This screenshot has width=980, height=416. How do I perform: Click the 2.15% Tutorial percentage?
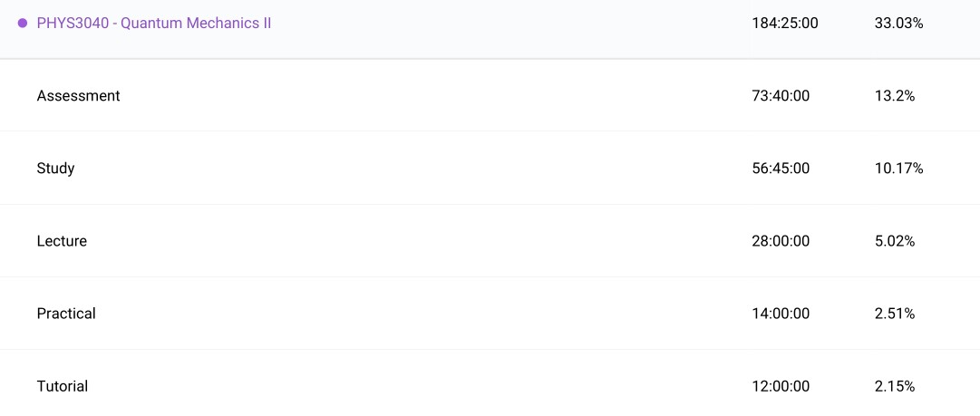pos(895,386)
